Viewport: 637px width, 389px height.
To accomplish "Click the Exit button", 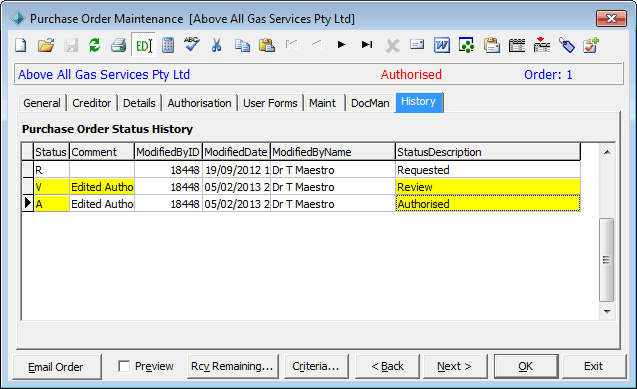I will (x=594, y=366).
